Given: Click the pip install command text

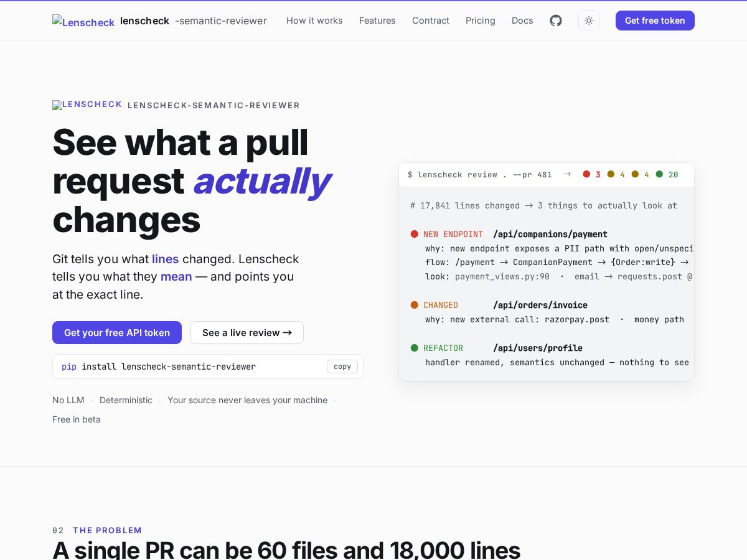Looking at the screenshot, I should click(159, 366).
